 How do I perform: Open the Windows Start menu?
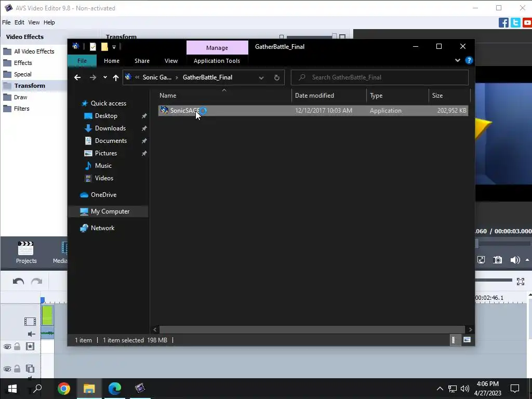12,389
